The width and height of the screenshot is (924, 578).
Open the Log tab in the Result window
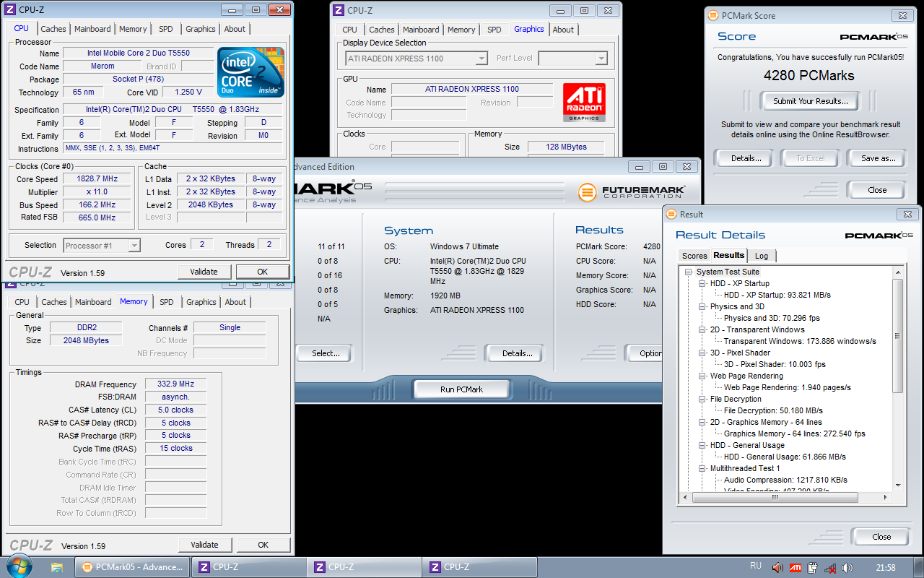coord(762,256)
